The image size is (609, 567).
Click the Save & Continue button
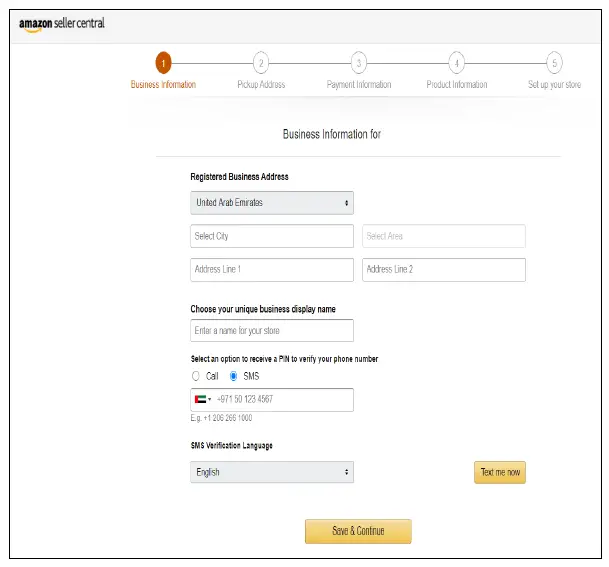358,531
